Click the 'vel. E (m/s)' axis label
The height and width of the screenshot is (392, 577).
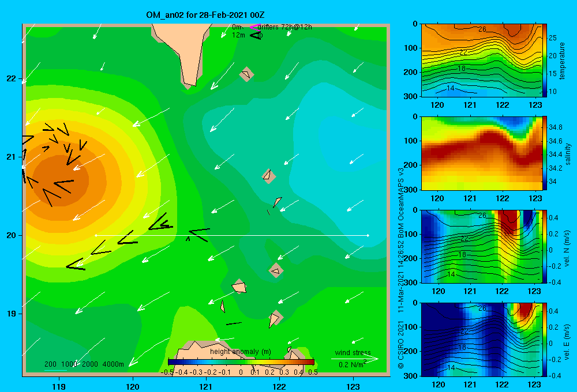click(567, 342)
